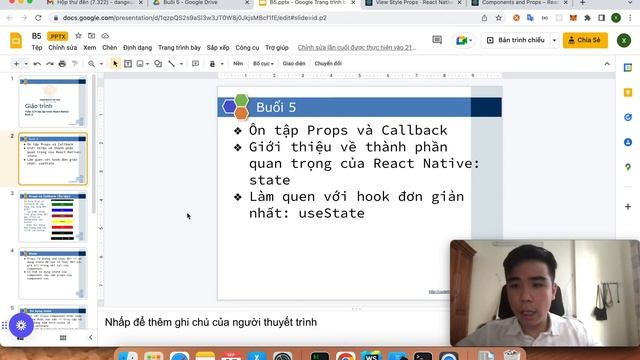Viewport: 640px width, 360px height.
Task: Bookmark this page in Chrome
Action: pos(498,18)
